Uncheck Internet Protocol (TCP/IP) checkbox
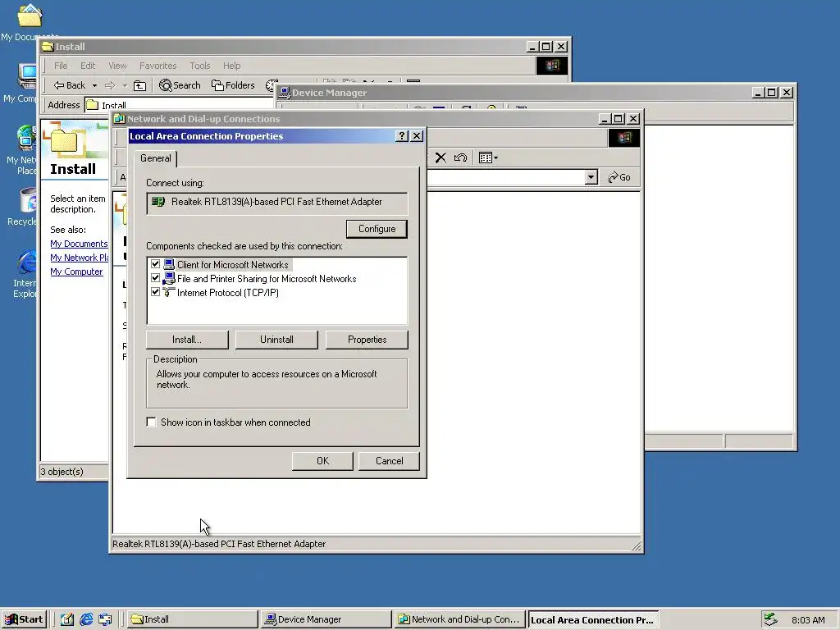This screenshot has width=840, height=630. coord(155,292)
